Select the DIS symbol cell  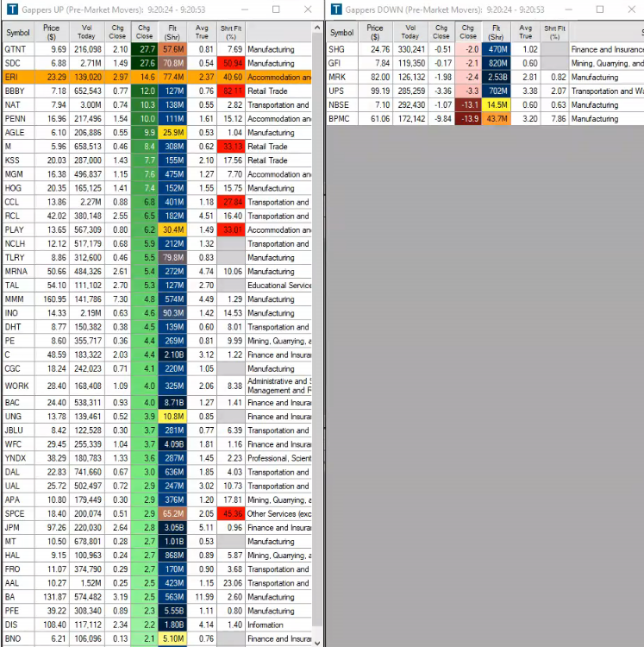18,625
